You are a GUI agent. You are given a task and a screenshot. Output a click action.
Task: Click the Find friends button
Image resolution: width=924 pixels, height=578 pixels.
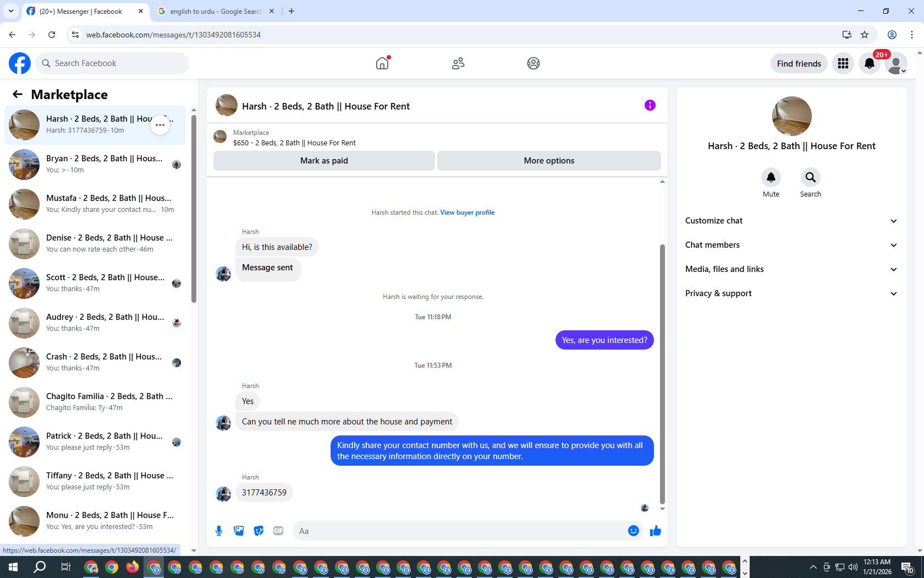pyautogui.click(x=799, y=63)
